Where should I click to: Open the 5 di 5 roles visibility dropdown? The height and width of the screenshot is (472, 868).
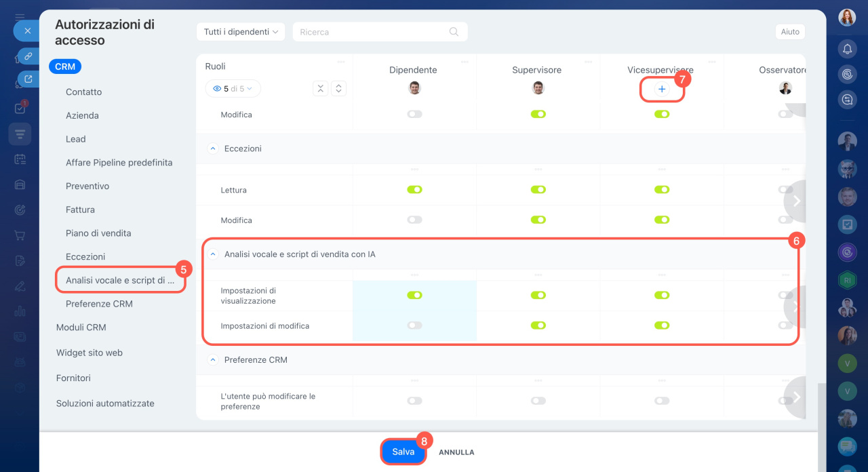[x=233, y=89]
